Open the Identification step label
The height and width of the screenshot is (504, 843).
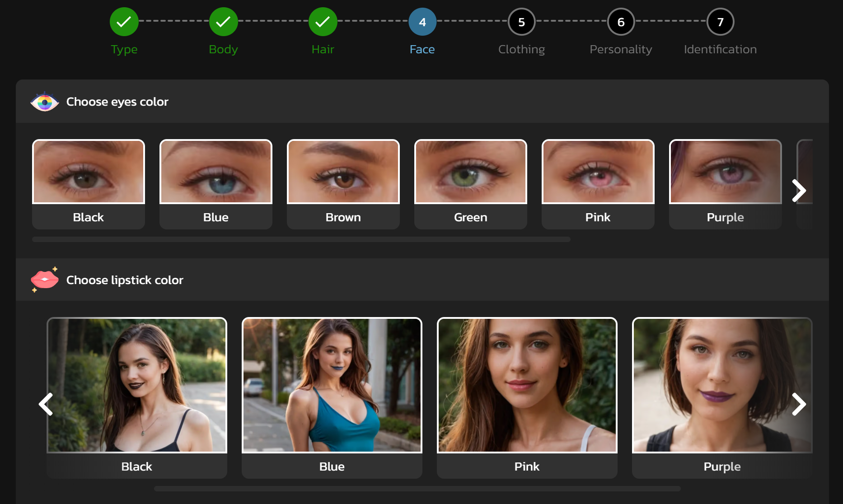(720, 49)
